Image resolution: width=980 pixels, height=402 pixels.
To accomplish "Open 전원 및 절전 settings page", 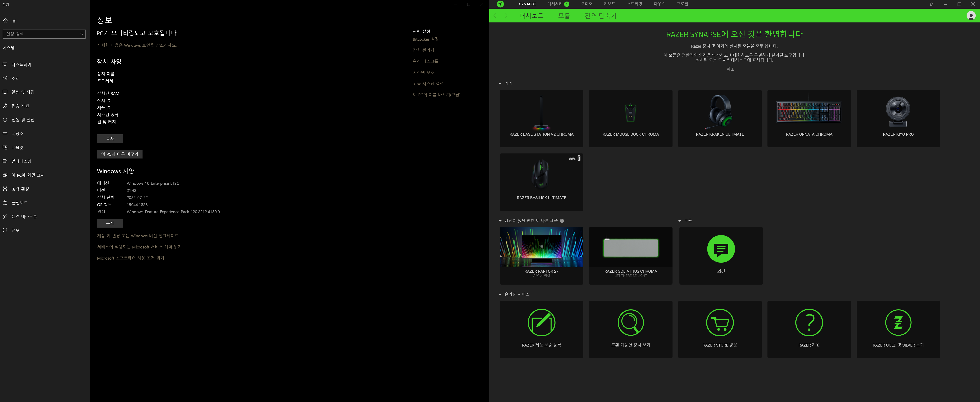I will tap(45, 120).
